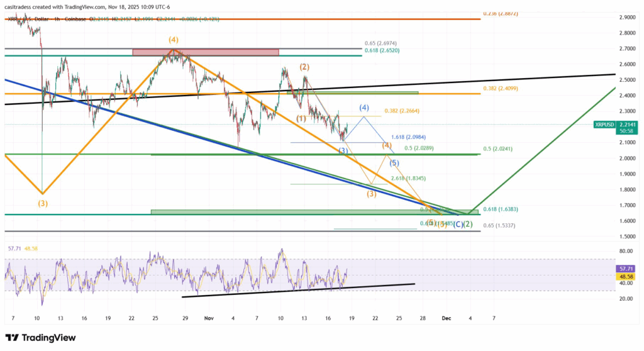Click the brown (2) wave label
The width and height of the screenshot is (644, 351).
[304, 67]
